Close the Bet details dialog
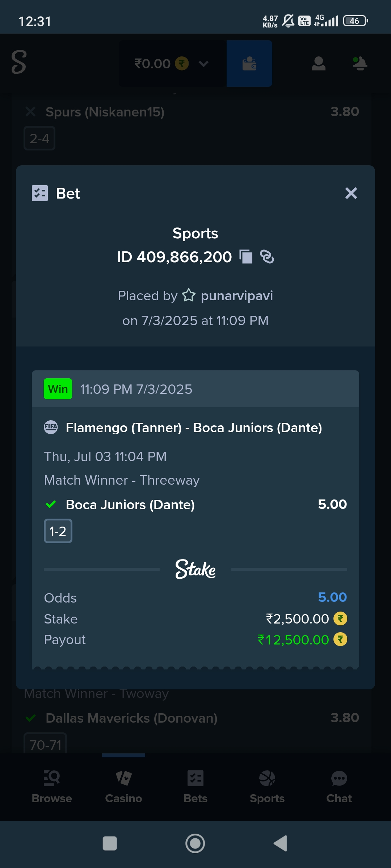This screenshot has height=868, width=391. click(351, 193)
